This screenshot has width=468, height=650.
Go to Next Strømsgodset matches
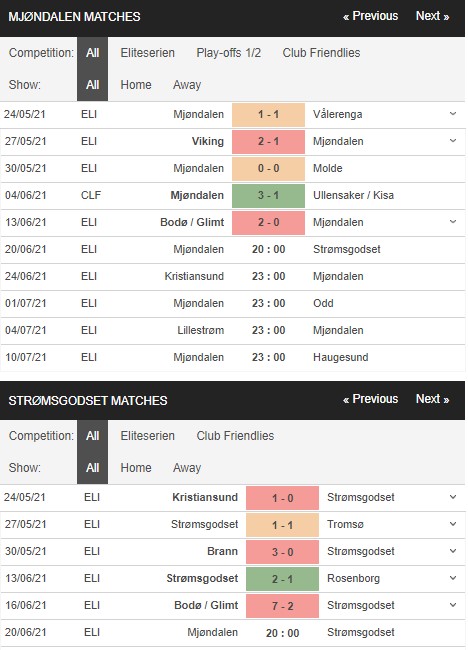(432, 399)
